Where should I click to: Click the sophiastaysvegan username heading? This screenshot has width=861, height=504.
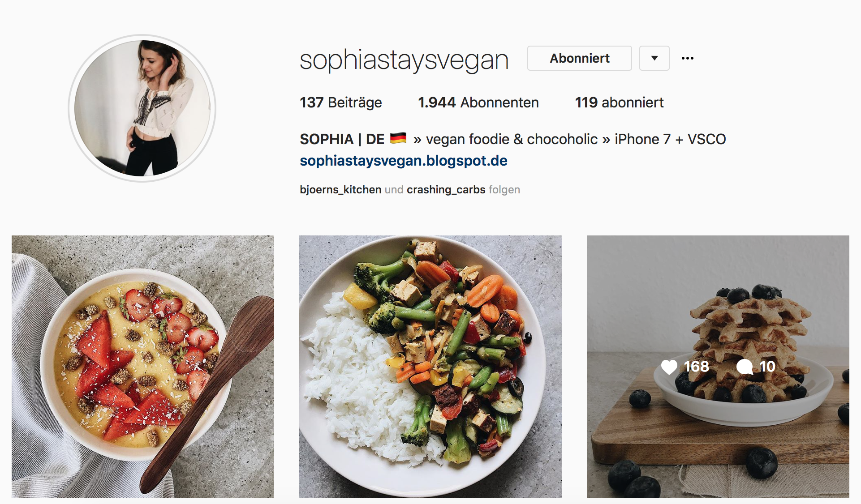(x=404, y=60)
